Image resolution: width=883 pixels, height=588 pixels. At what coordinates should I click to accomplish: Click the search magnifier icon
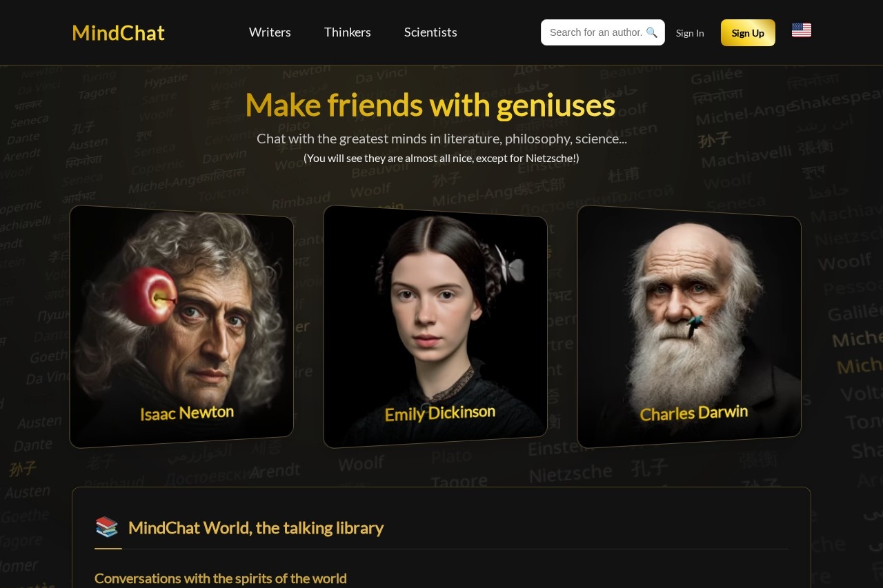651,32
